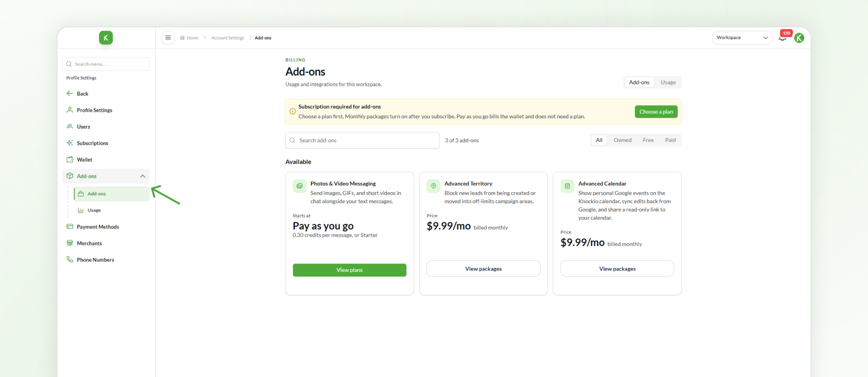The image size is (868, 377).
Task: Filter add-ons by Free
Action: (648, 140)
